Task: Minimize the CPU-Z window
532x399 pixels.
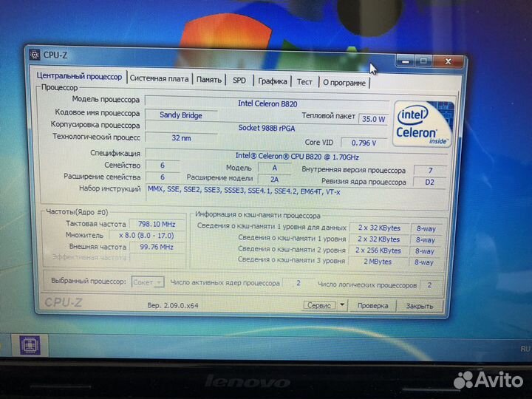Action: pyautogui.click(x=406, y=61)
